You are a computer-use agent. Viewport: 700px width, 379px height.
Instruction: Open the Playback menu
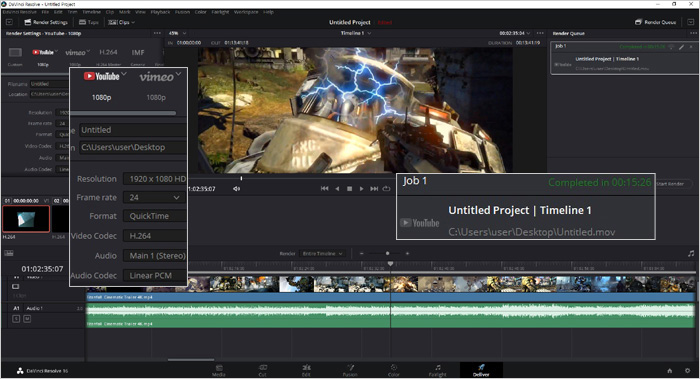(x=160, y=12)
